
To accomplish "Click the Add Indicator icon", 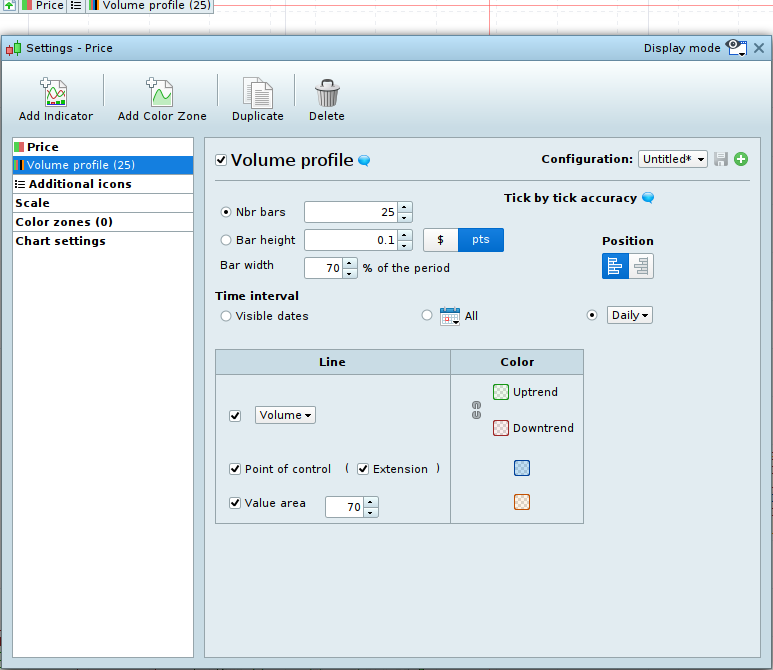I will [x=54, y=92].
